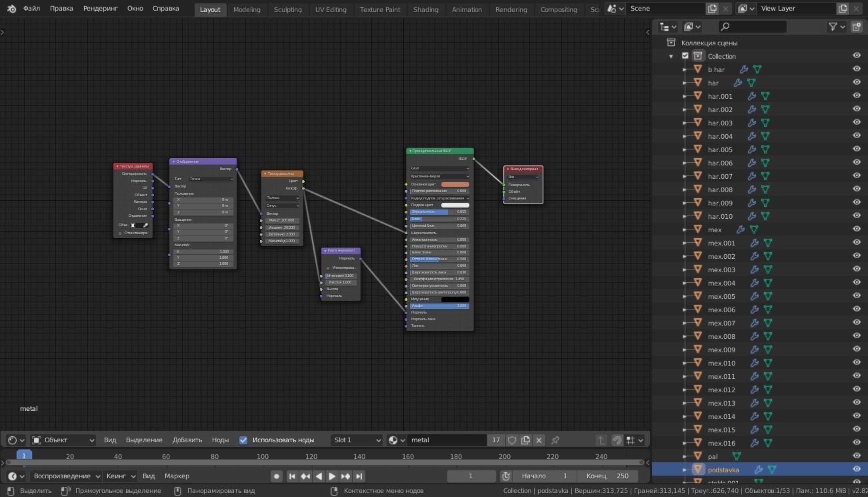
Task: Hide har.005 with its eye icon
Action: click(x=857, y=149)
